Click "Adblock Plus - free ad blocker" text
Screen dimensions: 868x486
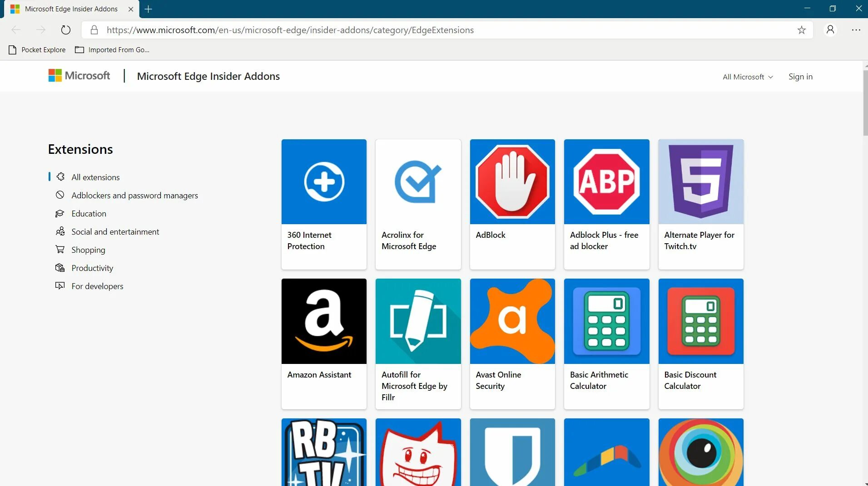click(x=604, y=241)
